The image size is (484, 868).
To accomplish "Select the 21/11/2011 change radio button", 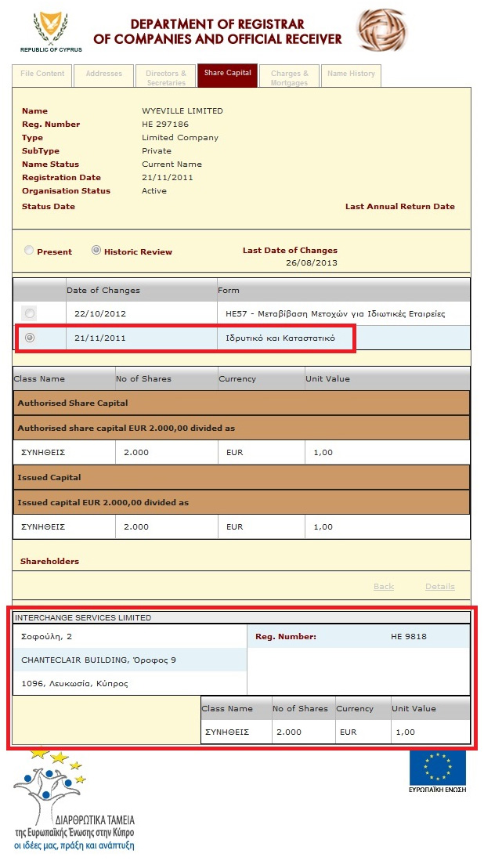I will pos(30,338).
